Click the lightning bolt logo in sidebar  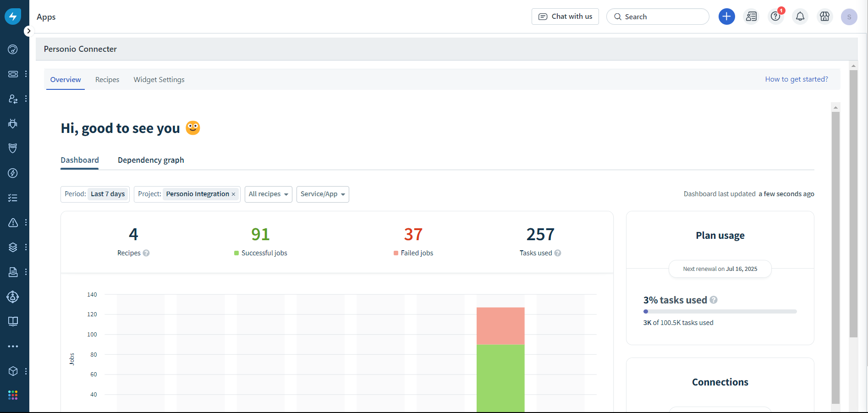click(13, 17)
